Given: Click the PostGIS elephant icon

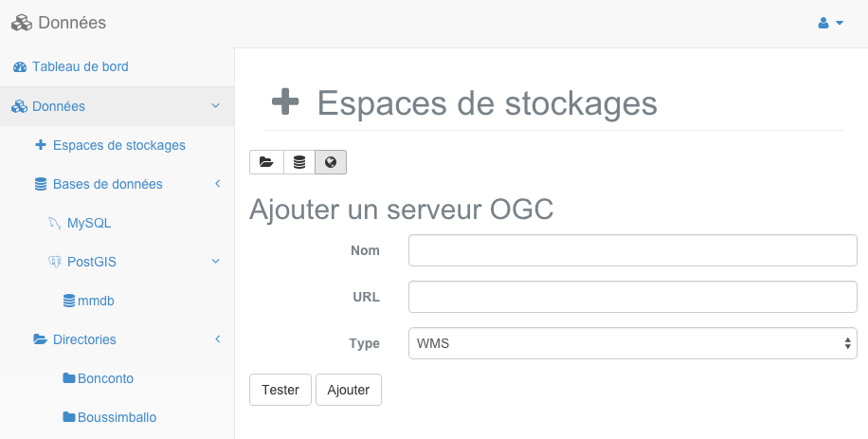Looking at the screenshot, I should coord(55,262).
